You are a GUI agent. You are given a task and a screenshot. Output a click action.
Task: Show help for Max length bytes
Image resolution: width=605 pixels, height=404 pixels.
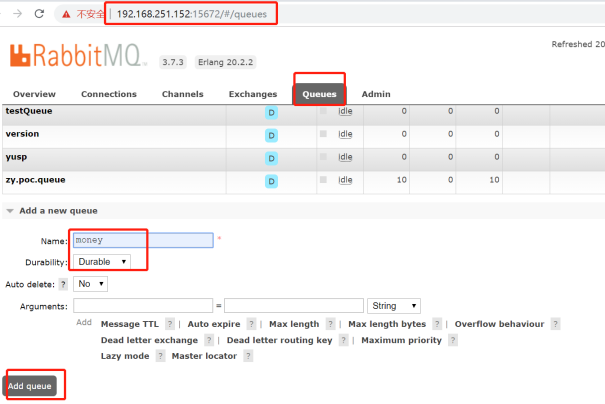[436, 324]
